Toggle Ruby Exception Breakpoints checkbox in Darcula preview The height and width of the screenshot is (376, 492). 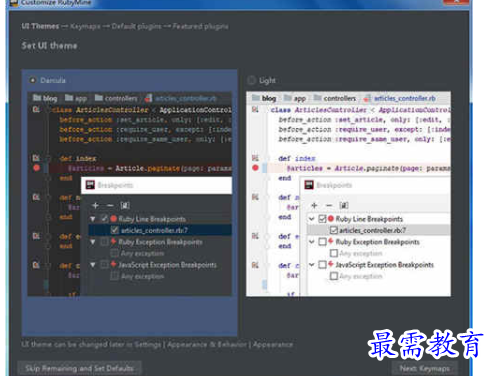(104, 242)
